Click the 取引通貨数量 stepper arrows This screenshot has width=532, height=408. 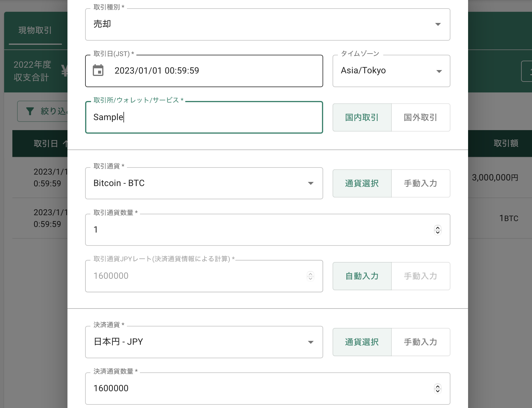438,230
